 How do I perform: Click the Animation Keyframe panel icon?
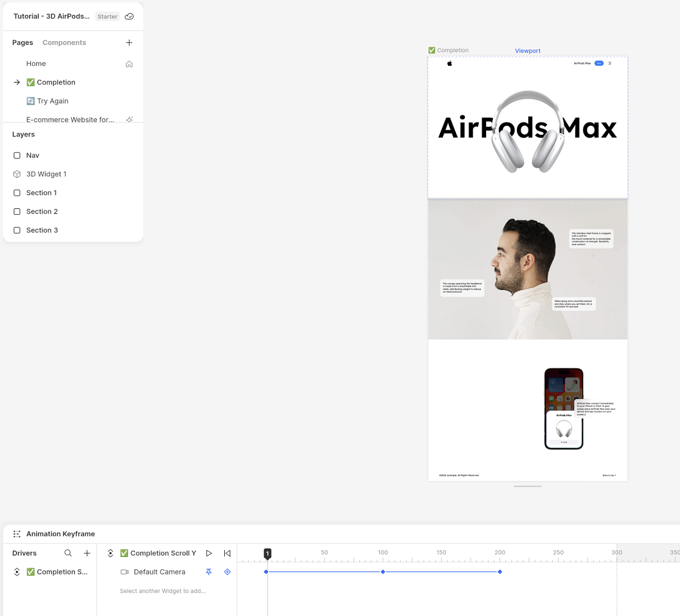point(17,534)
